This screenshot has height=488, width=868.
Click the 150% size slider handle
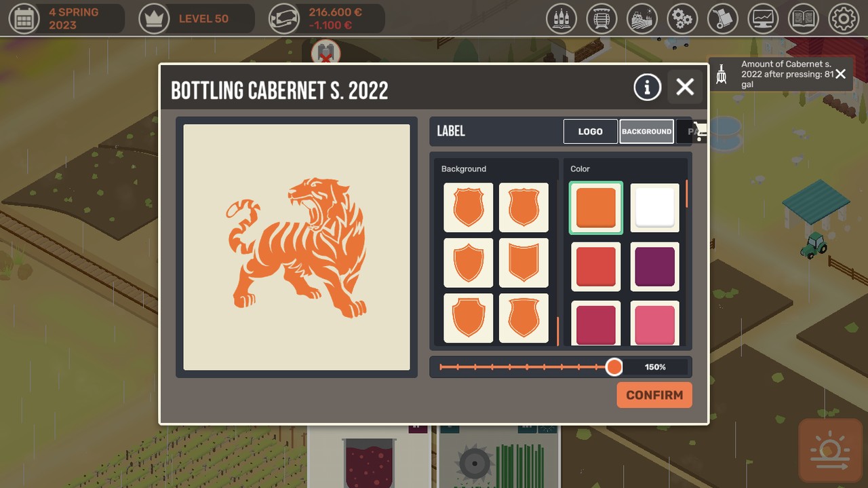614,367
